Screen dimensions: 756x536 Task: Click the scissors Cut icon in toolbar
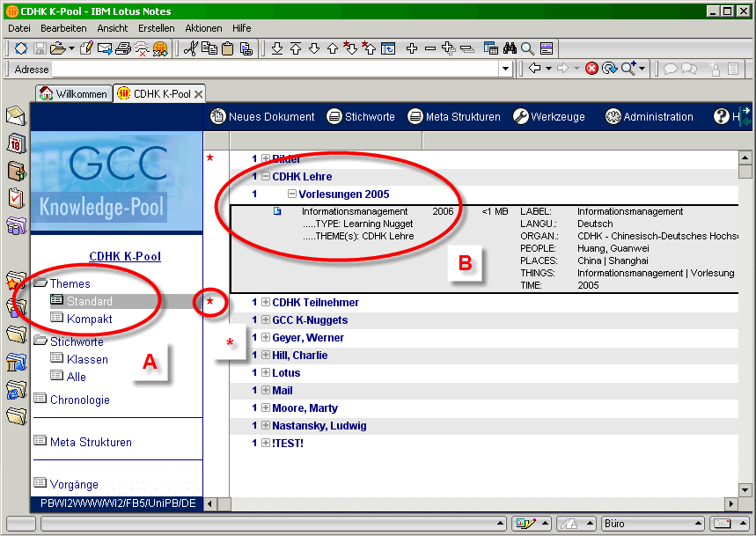tap(191, 48)
